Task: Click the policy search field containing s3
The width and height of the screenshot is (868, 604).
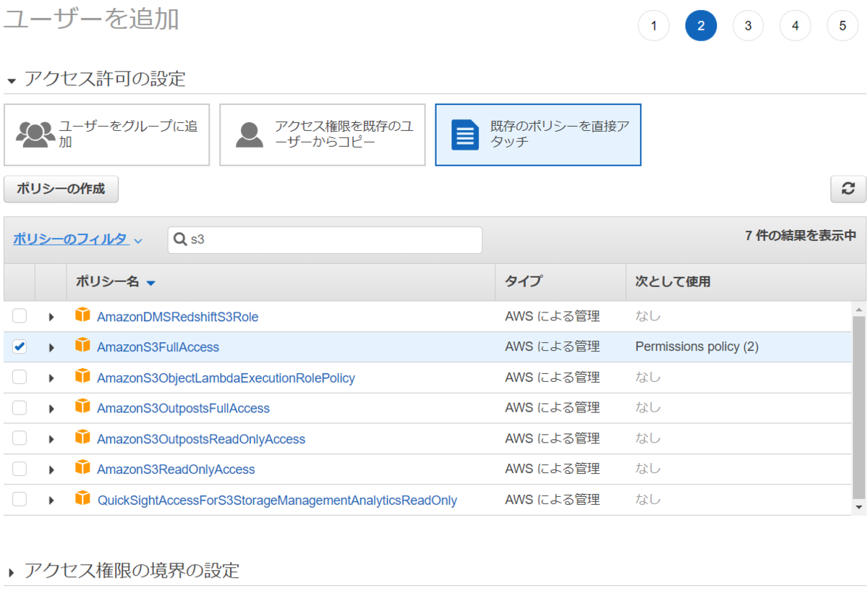Action: click(325, 240)
